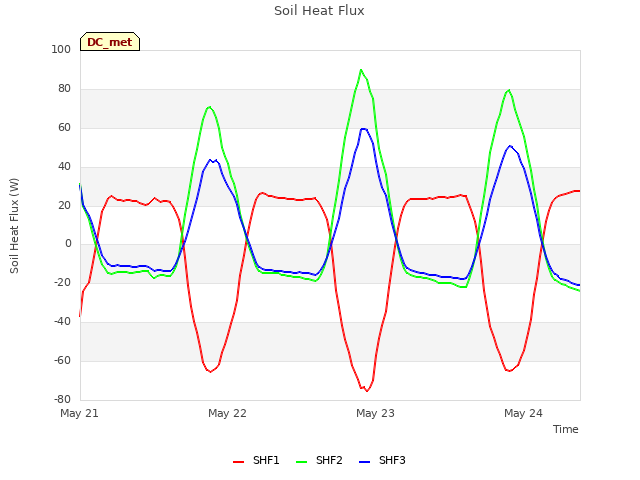Click the May 24 axis label
The width and height of the screenshot is (640, 480).
(523, 413)
